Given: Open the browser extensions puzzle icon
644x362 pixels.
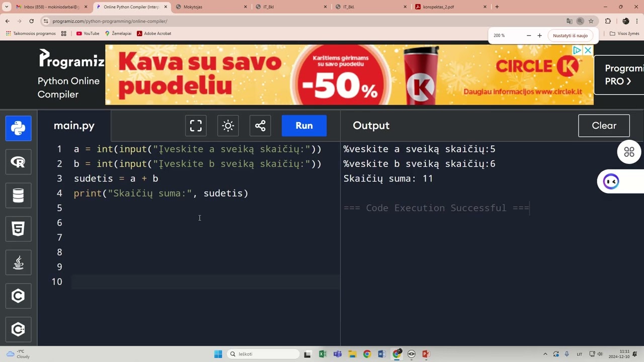Looking at the screenshot, I should click(608, 21).
